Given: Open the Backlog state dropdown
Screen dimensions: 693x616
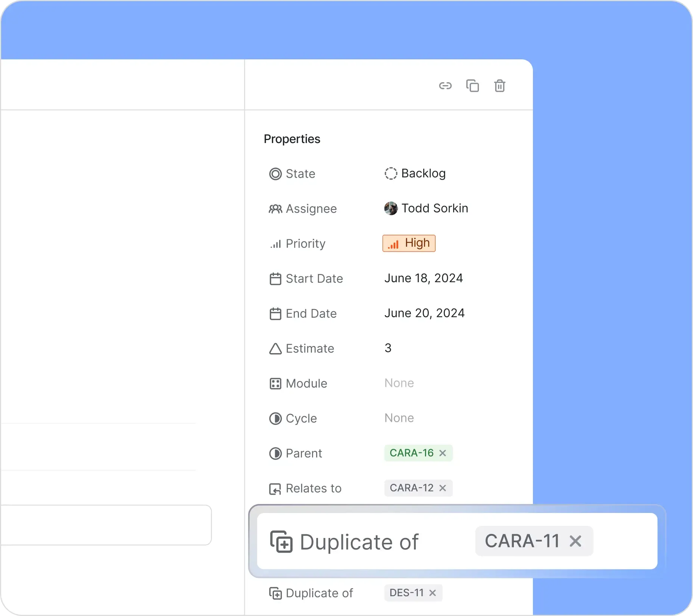Looking at the screenshot, I should point(415,174).
